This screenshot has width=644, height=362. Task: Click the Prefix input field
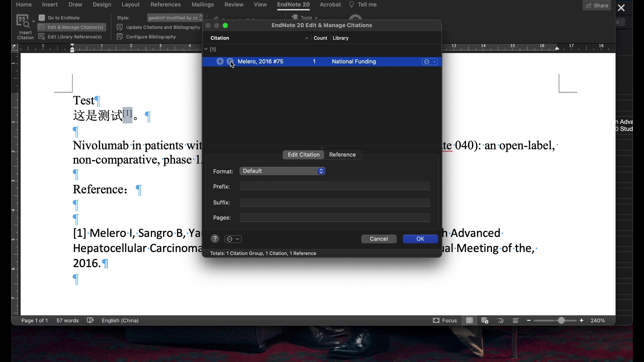[335, 186]
